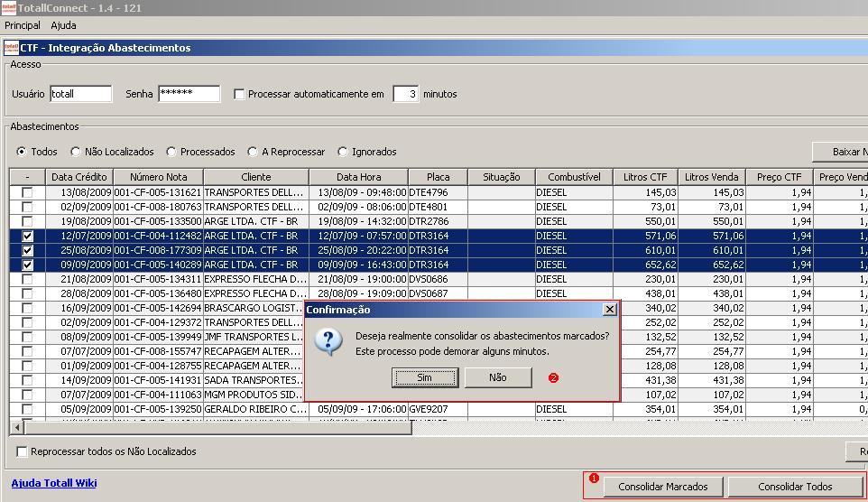Sort by the Cliente column header
The image size is (868, 502).
point(256,177)
